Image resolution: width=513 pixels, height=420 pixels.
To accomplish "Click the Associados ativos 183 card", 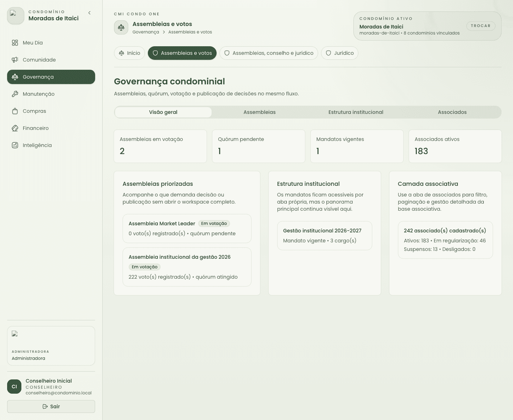I will (x=455, y=146).
